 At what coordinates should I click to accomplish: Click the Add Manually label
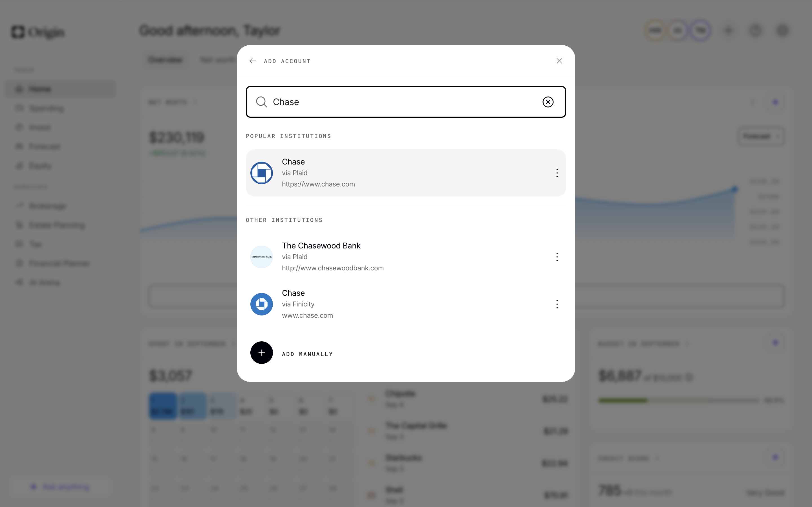click(307, 354)
